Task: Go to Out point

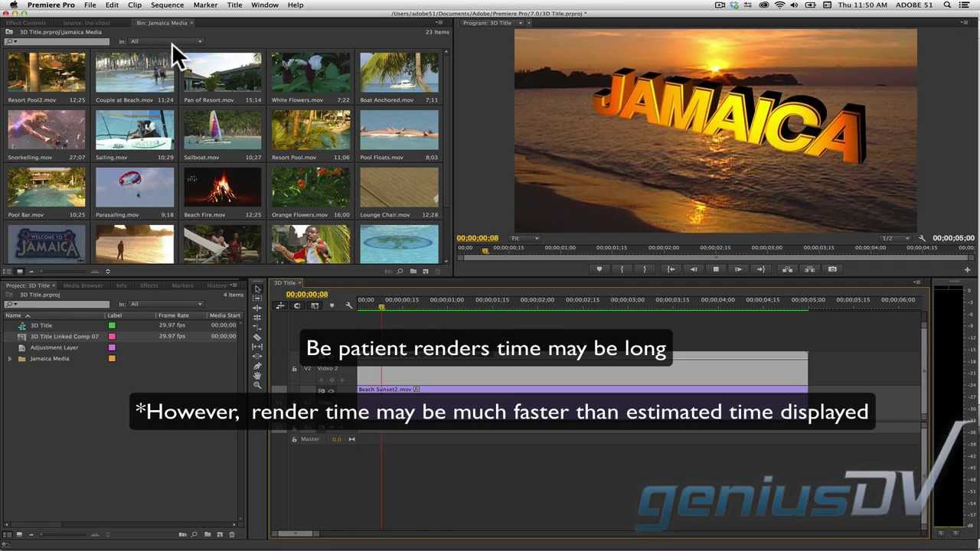Action: 760,269
